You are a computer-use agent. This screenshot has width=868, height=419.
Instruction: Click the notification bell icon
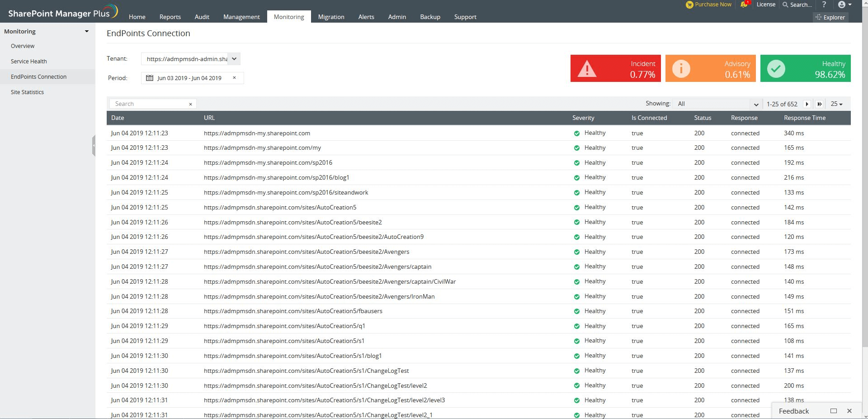click(x=744, y=5)
